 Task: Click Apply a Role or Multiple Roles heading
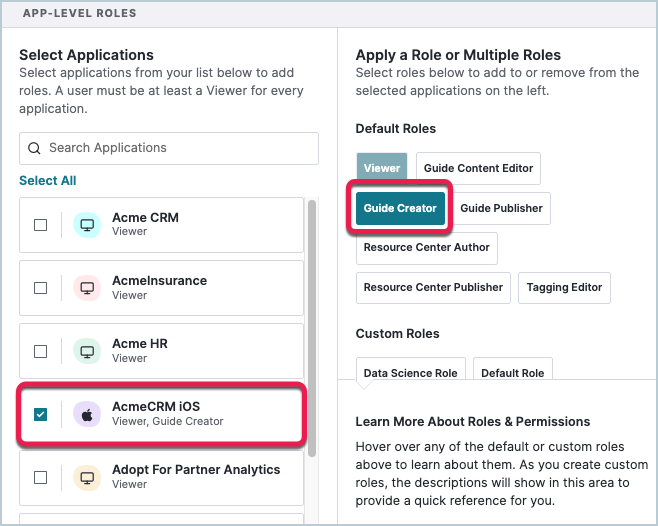point(458,55)
